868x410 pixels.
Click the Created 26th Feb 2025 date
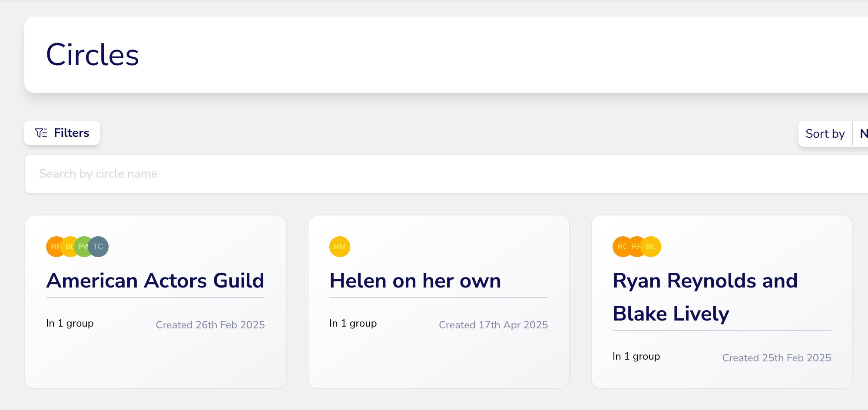coord(210,325)
